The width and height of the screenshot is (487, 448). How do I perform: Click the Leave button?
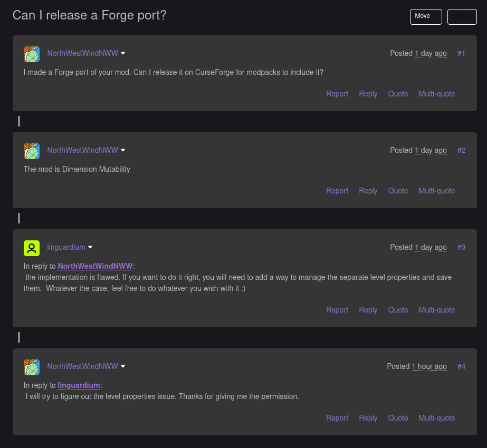point(462,16)
